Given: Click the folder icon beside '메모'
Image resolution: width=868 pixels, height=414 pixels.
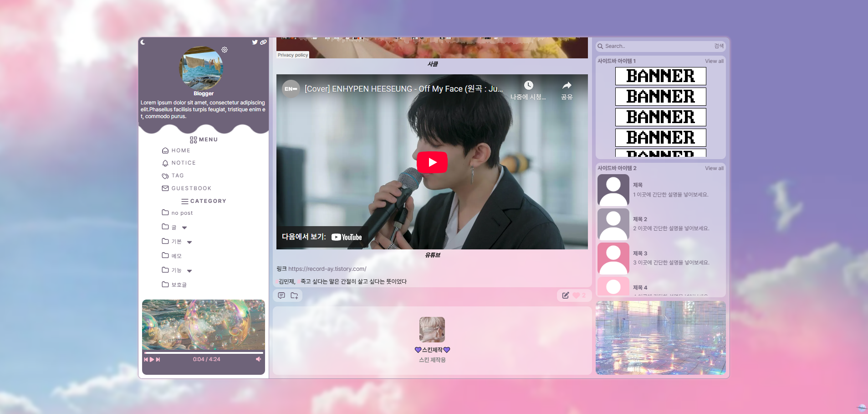Looking at the screenshot, I should coord(165,255).
